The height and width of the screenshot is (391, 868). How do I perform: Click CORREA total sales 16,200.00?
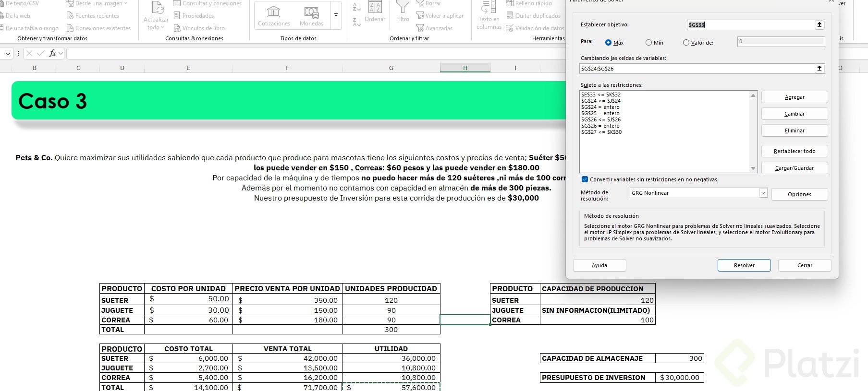click(287, 378)
